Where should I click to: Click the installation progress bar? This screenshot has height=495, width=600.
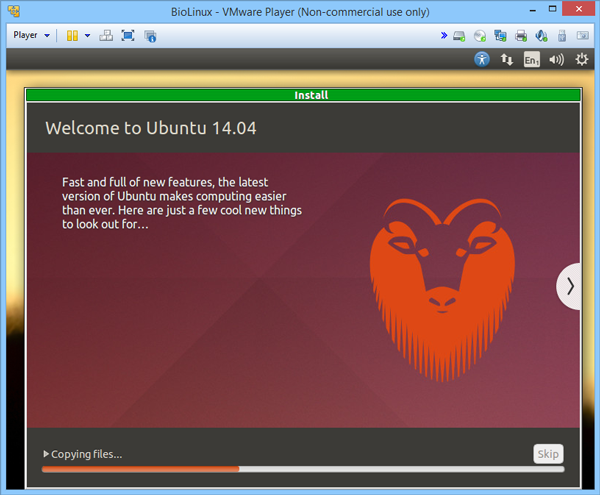point(303,469)
